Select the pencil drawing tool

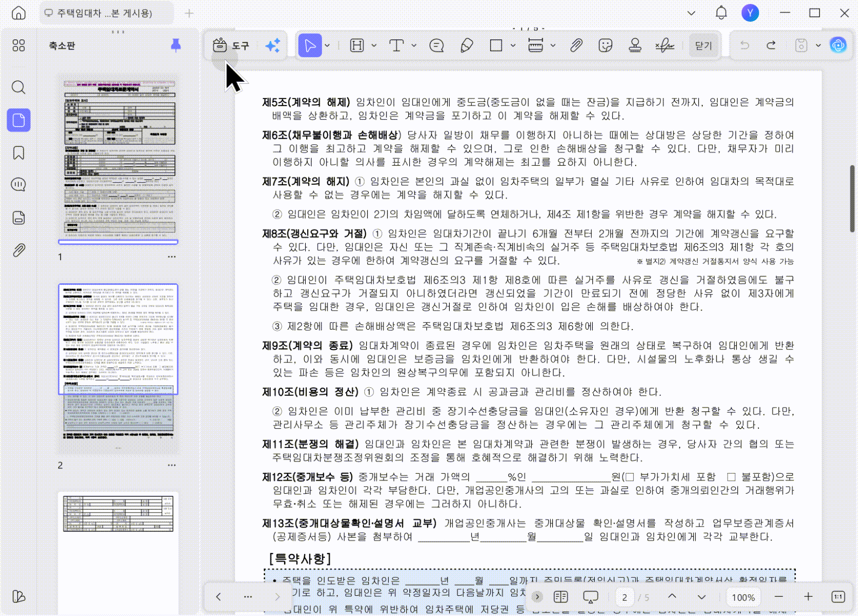(466, 45)
